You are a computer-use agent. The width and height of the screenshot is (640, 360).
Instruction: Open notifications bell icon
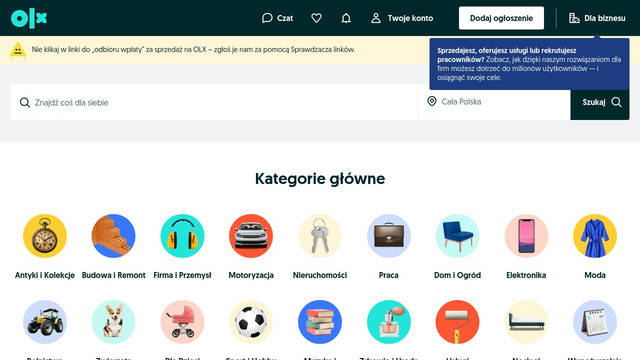(346, 18)
